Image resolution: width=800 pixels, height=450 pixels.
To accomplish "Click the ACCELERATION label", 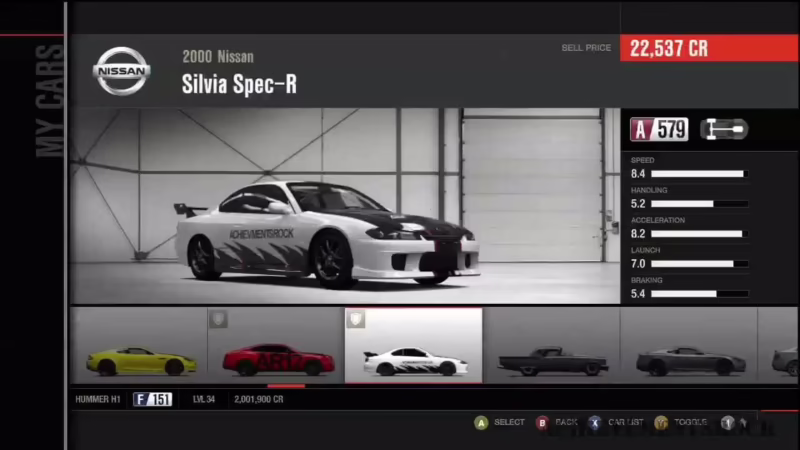I will point(658,220).
